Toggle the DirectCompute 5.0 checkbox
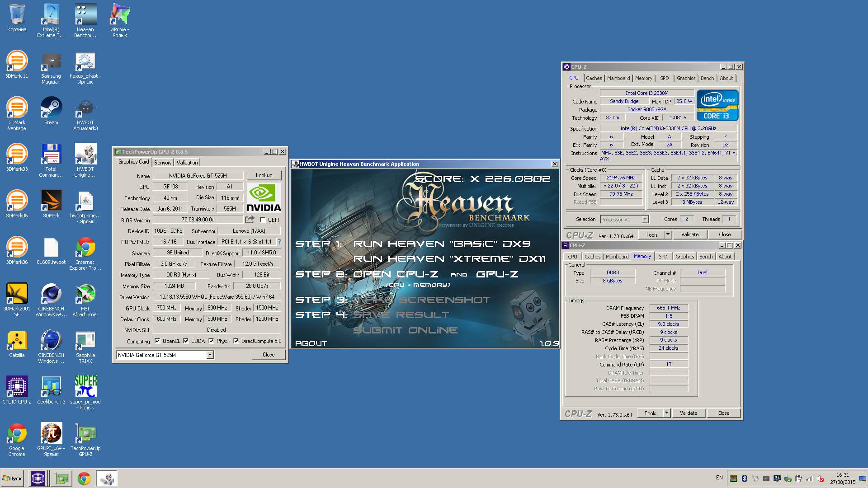This screenshot has height=488, width=868. [x=236, y=341]
